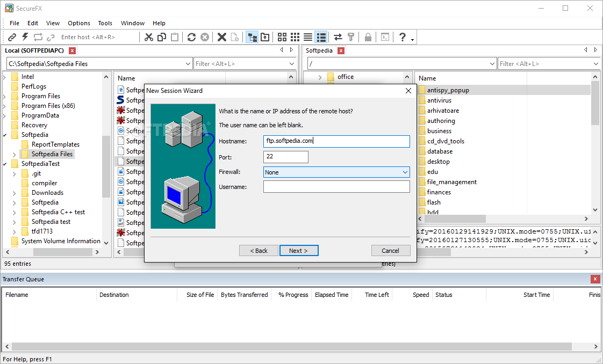
Task: Expand the tfd1713 folder node
Action: (x=14, y=231)
